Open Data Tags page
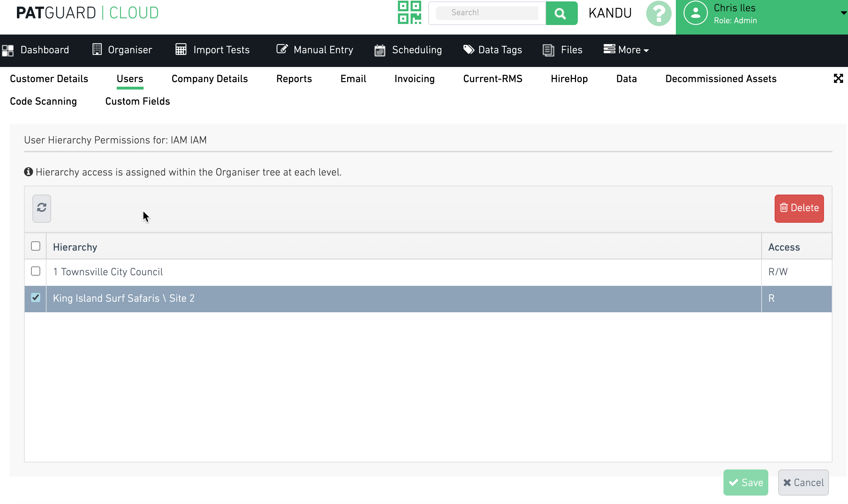This screenshot has height=504, width=848. click(x=492, y=50)
